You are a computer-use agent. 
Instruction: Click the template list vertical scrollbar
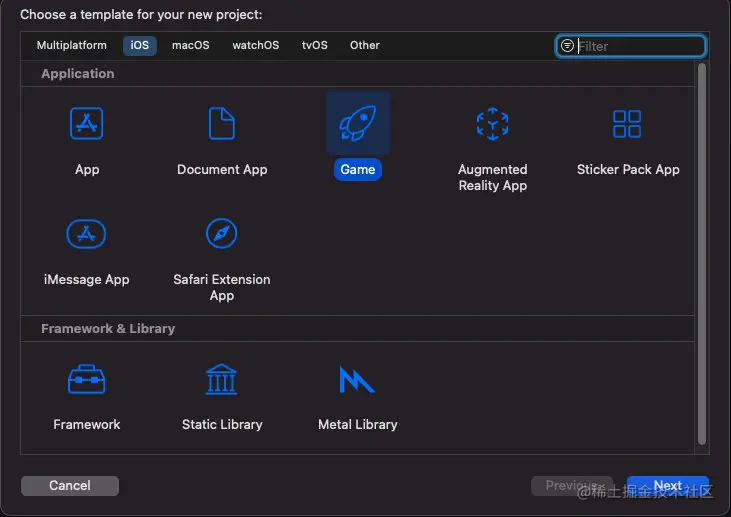click(702, 254)
